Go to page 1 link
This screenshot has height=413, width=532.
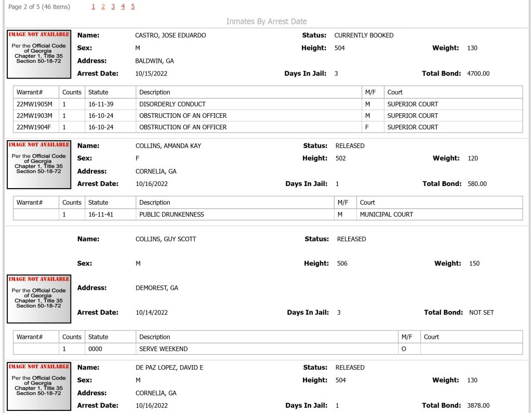pos(94,6)
